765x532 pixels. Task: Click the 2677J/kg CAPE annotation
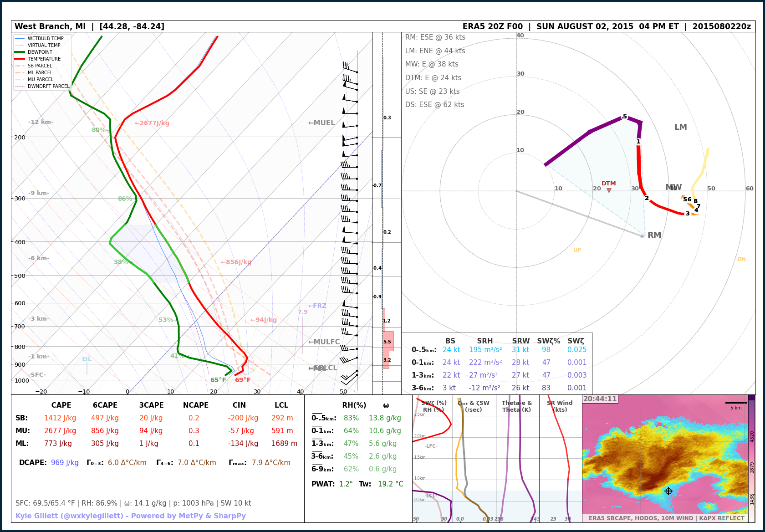[152, 123]
